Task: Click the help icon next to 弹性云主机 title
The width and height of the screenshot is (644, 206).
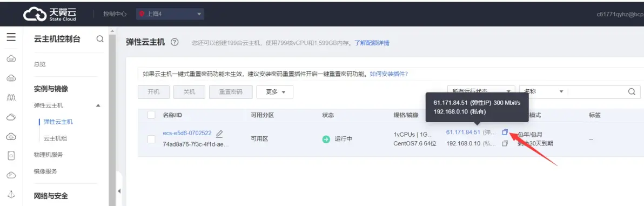Action: pyautogui.click(x=174, y=42)
